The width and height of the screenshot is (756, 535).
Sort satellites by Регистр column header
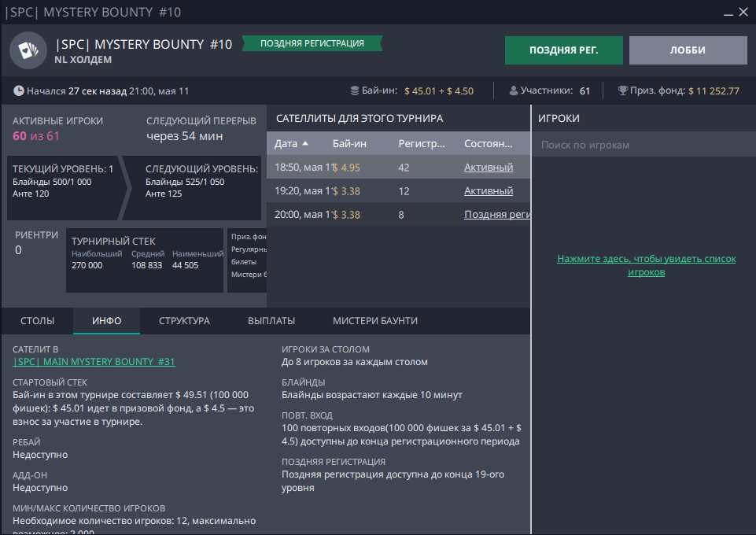(422, 144)
